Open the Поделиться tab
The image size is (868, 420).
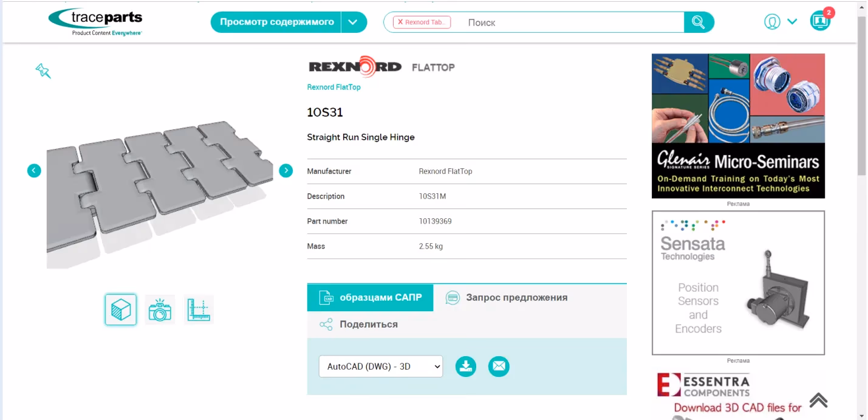tap(358, 325)
